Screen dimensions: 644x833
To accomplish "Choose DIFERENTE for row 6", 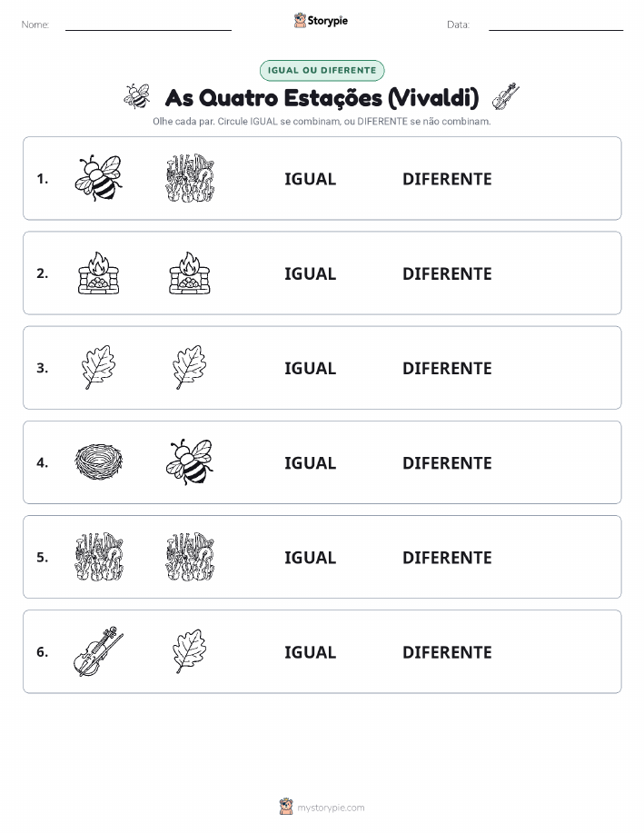I will tap(447, 652).
